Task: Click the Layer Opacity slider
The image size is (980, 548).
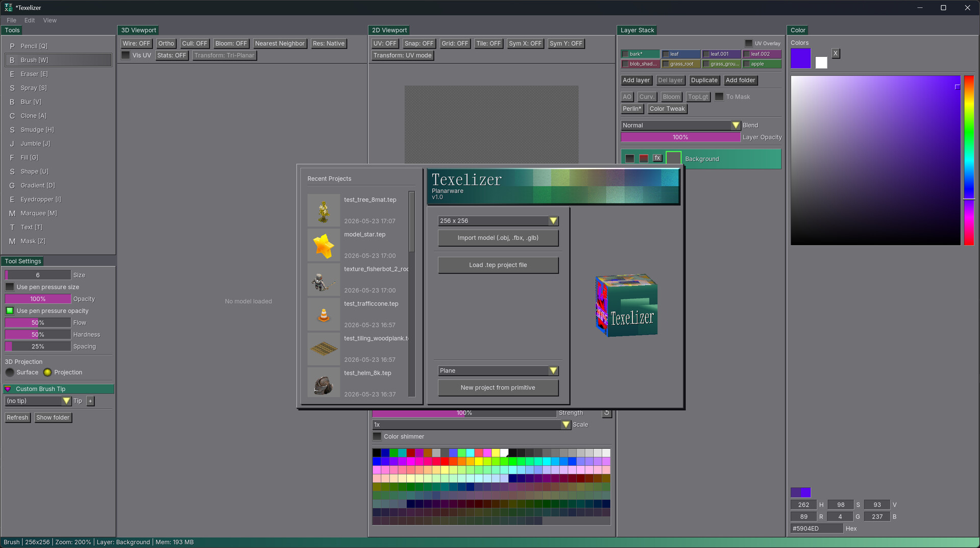Action: pos(680,137)
